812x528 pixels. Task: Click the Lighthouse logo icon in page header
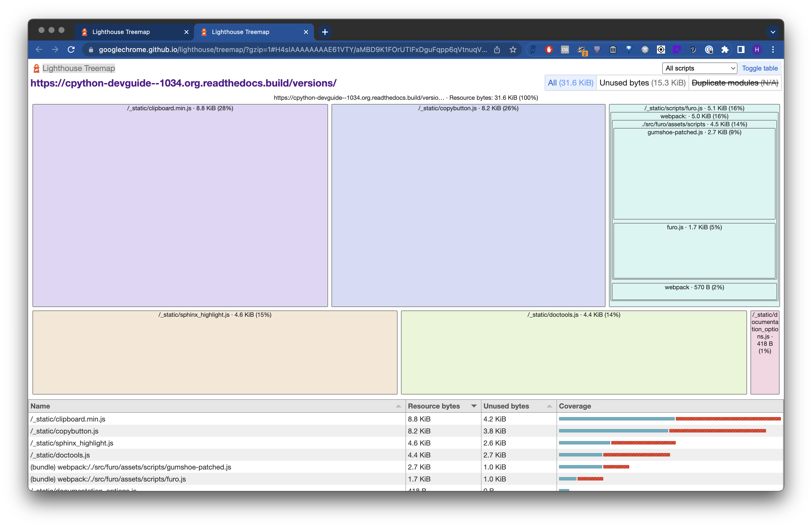pyautogui.click(x=36, y=68)
